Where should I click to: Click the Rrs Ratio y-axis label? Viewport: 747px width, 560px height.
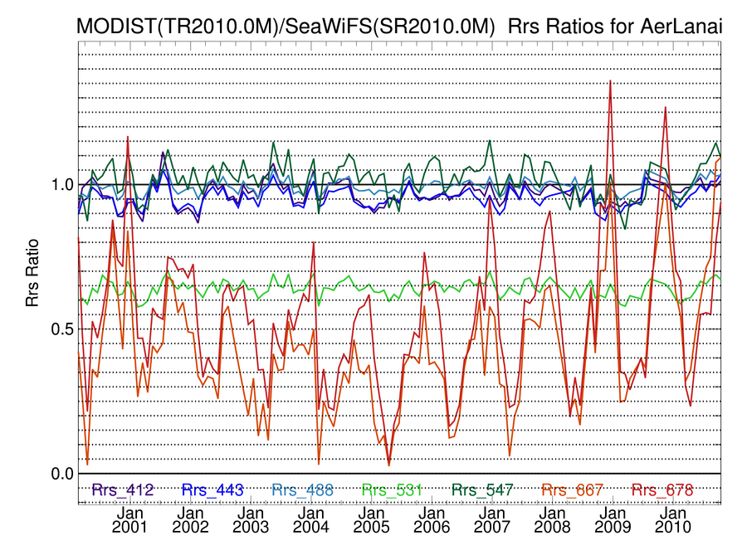32,273
